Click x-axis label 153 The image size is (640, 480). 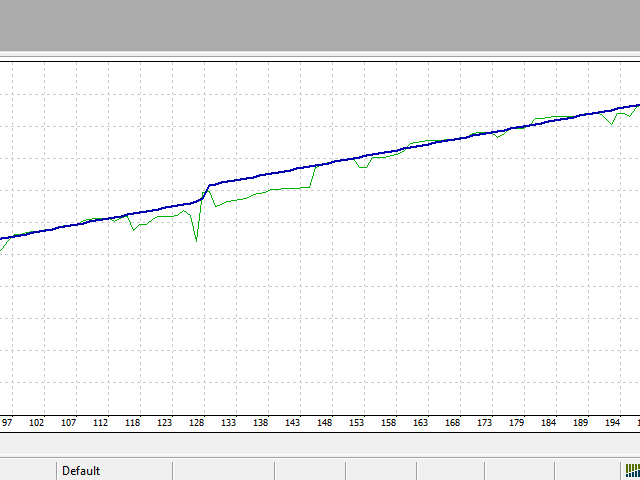(x=357, y=423)
